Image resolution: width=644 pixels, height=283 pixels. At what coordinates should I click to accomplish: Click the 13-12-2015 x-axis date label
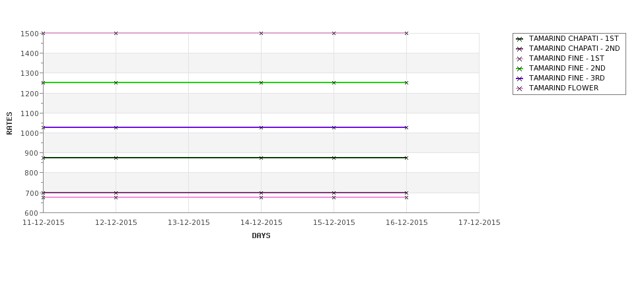(188, 223)
